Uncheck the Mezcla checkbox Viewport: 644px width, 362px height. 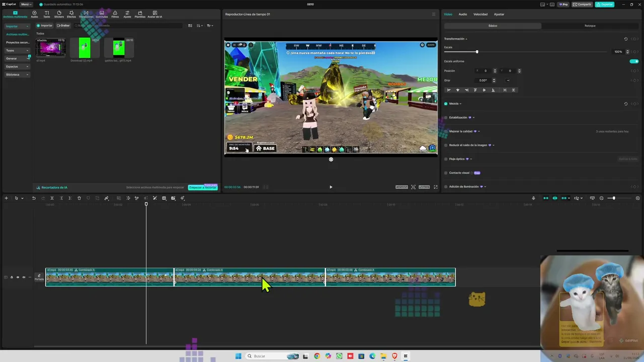click(446, 104)
